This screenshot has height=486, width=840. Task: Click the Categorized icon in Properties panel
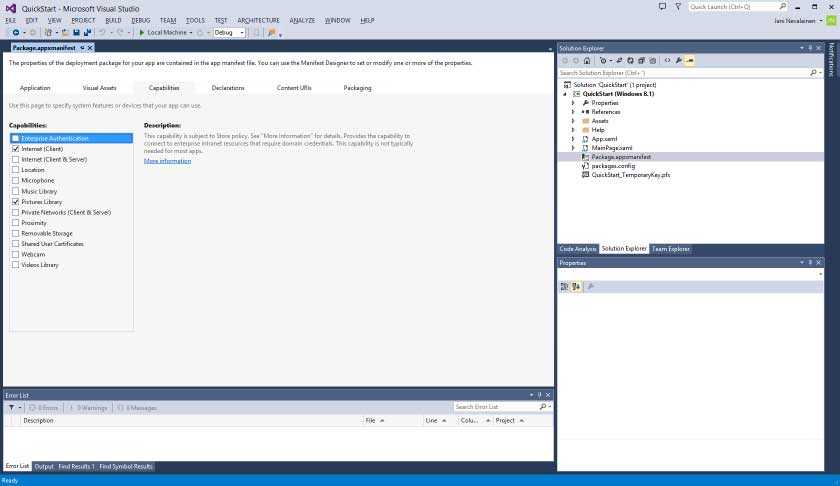(x=564, y=287)
